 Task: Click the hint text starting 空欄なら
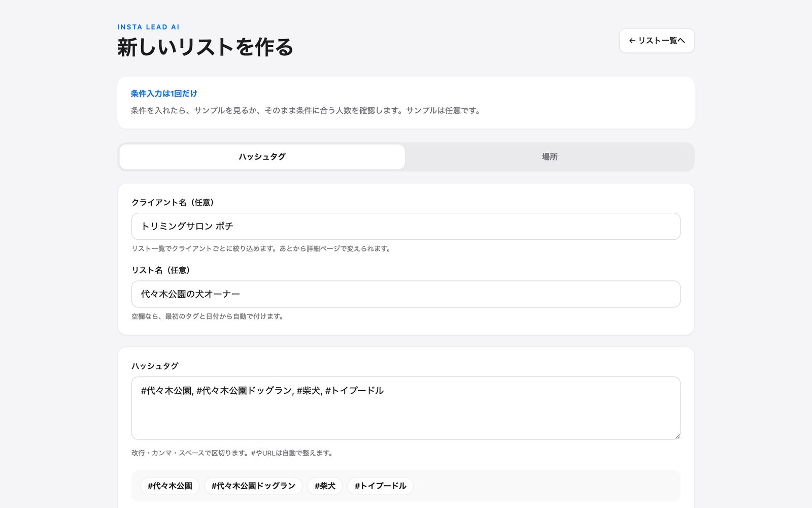tap(209, 316)
